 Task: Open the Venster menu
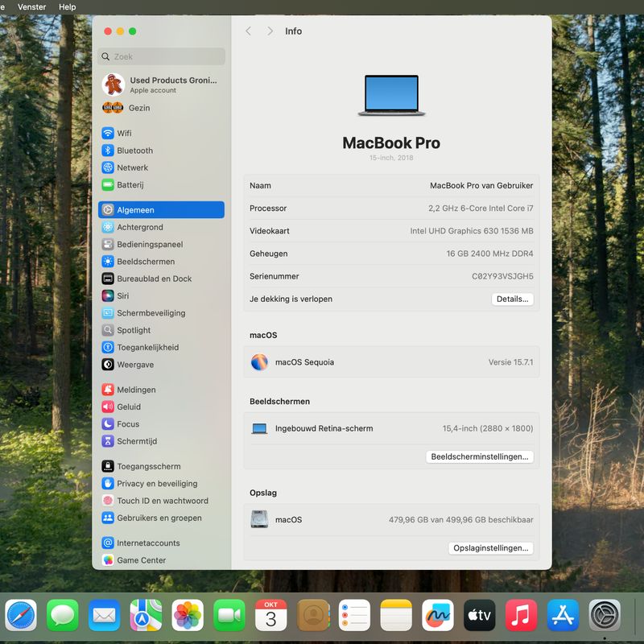[31, 6]
